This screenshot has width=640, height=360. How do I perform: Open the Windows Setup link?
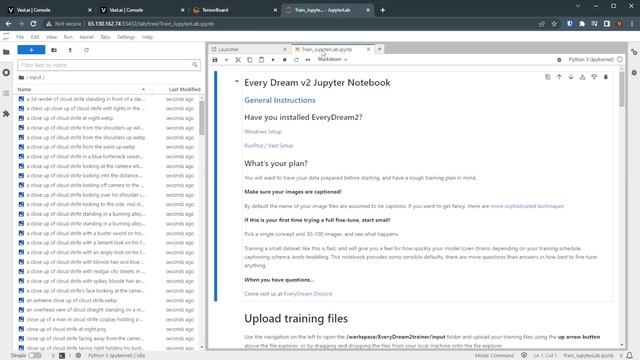[263, 131]
